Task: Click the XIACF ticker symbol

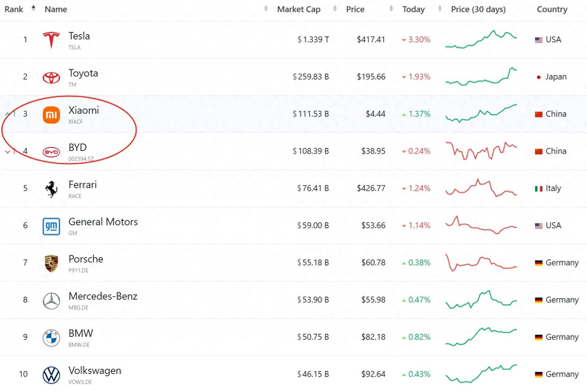Action: 75,122
